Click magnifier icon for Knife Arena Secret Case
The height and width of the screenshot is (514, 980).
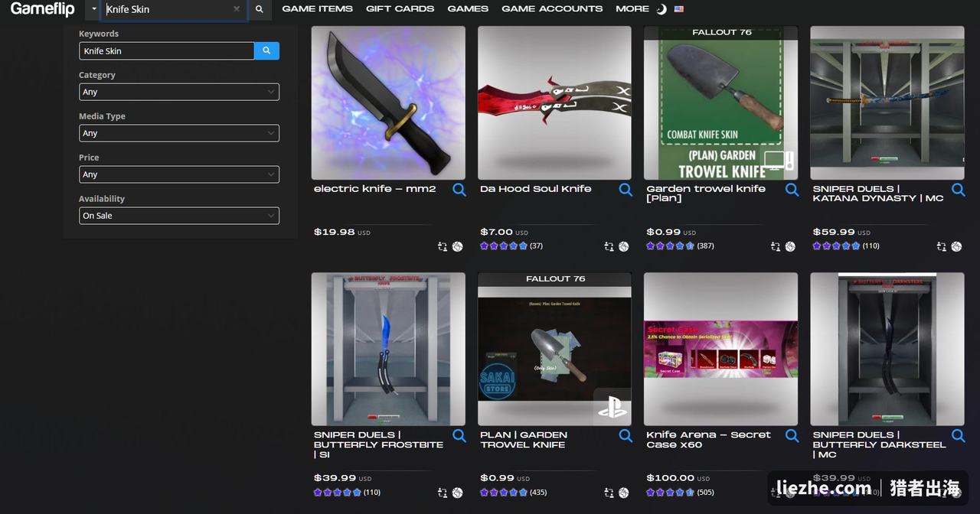792,436
